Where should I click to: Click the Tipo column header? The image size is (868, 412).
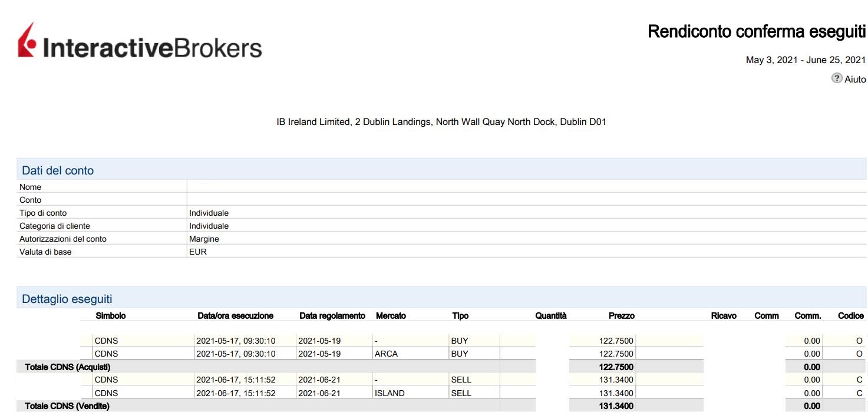click(x=460, y=316)
